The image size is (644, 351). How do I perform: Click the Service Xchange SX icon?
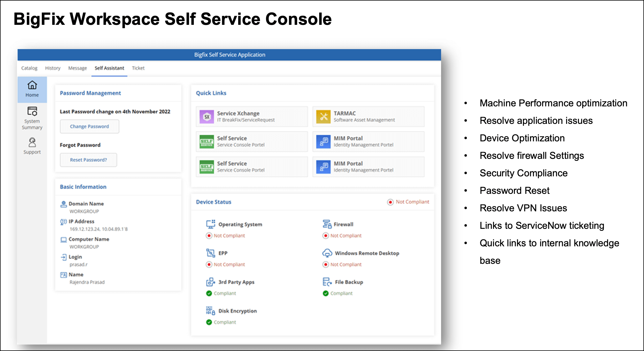tap(207, 117)
